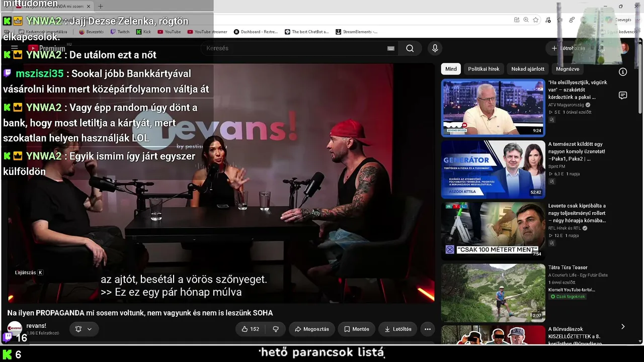The image size is (644, 362).
Task: Select the Neked ajánlott filter chip
Action: pos(528,69)
